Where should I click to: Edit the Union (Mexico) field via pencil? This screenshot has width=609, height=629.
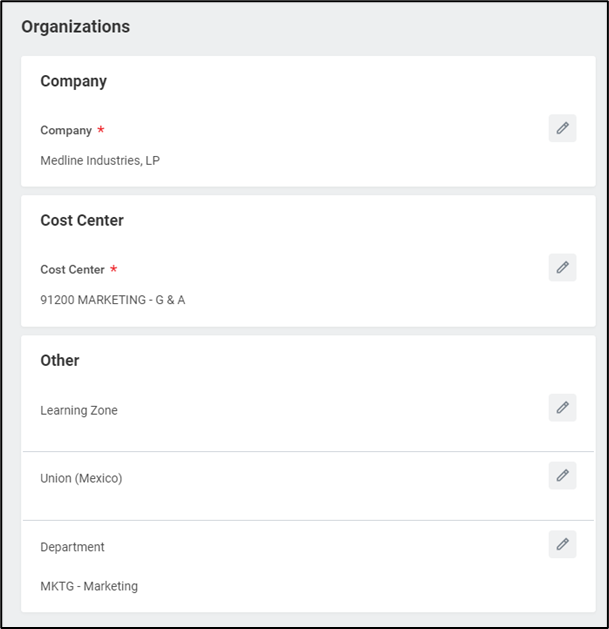click(562, 475)
